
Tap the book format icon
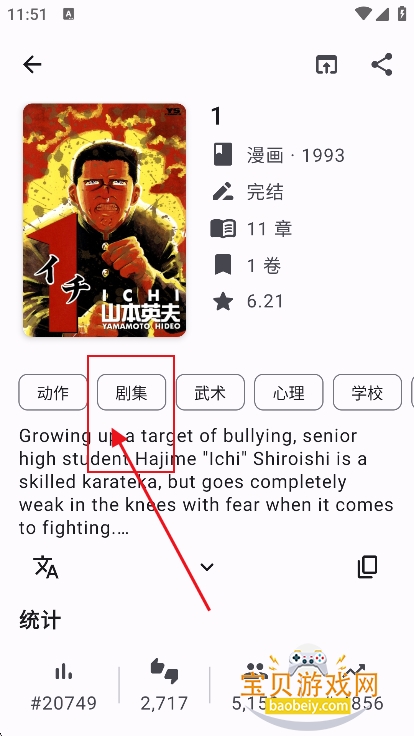point(223,155)
